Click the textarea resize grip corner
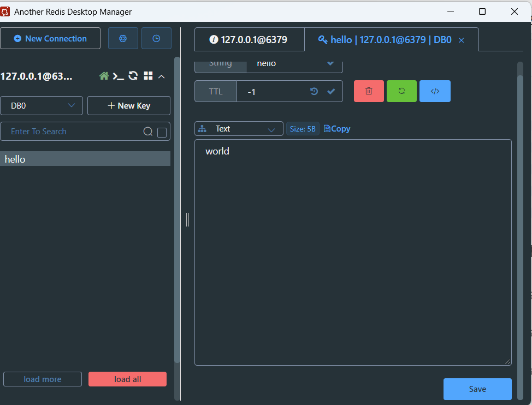The height and width of the screenshot is (405, 532). (507, 362)
